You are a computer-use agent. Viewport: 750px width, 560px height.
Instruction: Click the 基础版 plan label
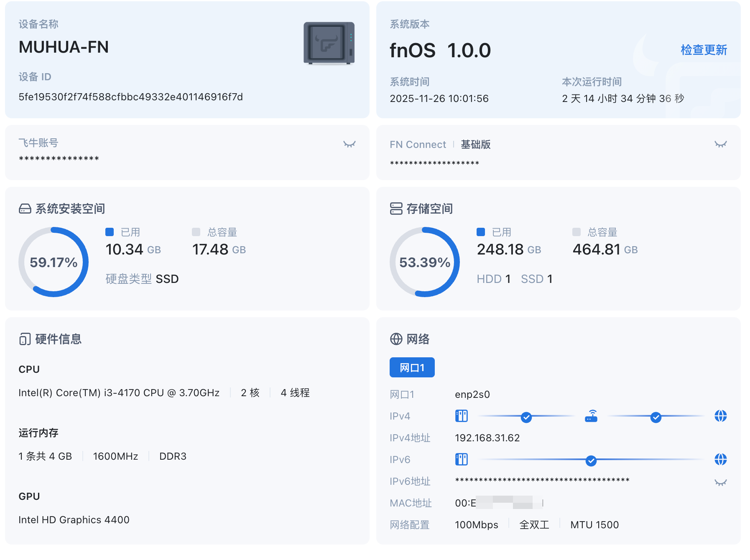[475, 145]
